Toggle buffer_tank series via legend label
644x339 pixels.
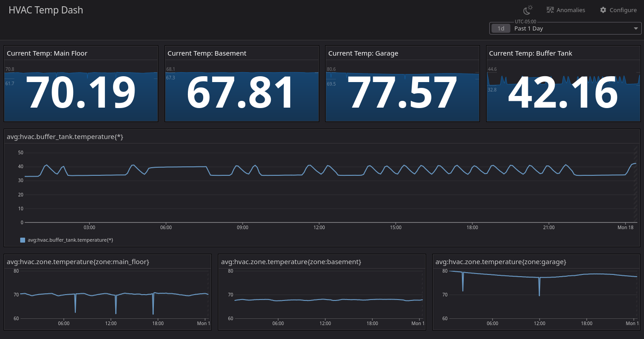click(70, 240)
